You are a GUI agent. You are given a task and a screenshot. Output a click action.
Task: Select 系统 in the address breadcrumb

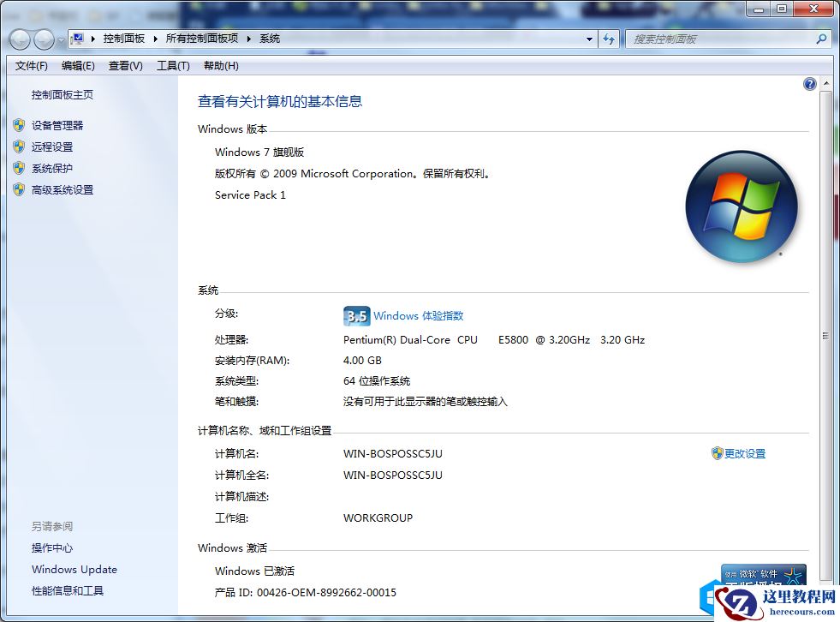coord(270,39)
